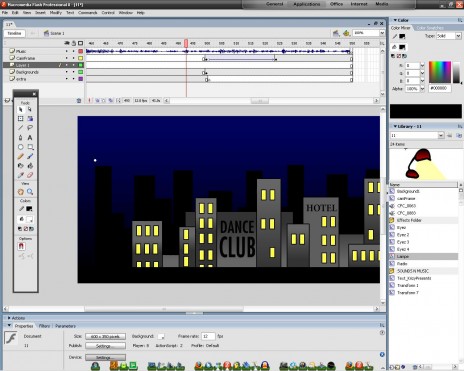Click Insert Layer icon below layer list

click(x=7, y=101)
